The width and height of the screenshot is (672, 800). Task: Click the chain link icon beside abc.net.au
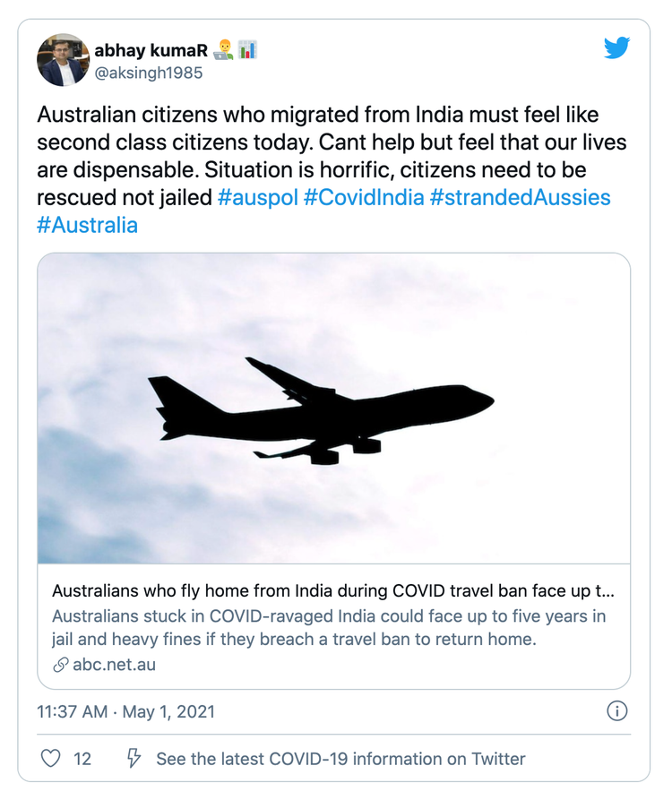click(x=61, y=665)
